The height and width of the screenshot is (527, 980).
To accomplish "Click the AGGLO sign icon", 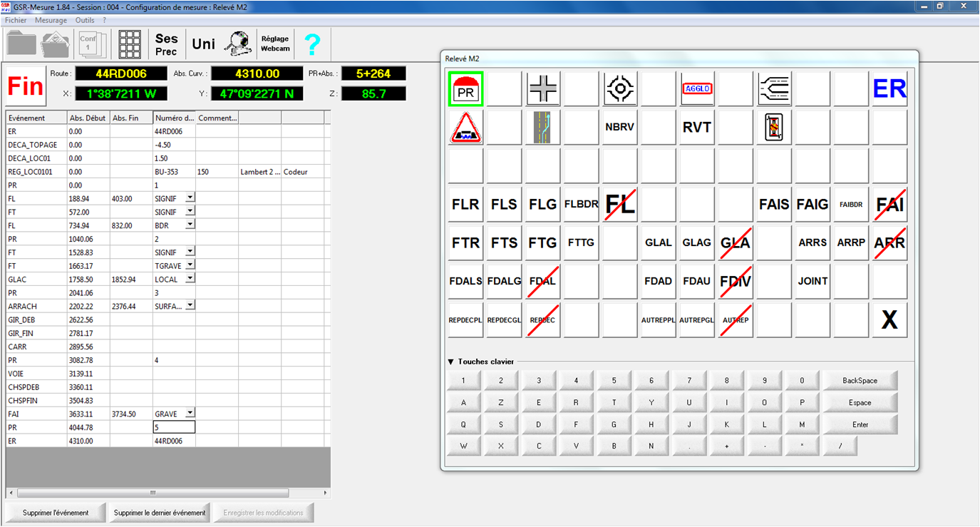I will tap(697, 89).
